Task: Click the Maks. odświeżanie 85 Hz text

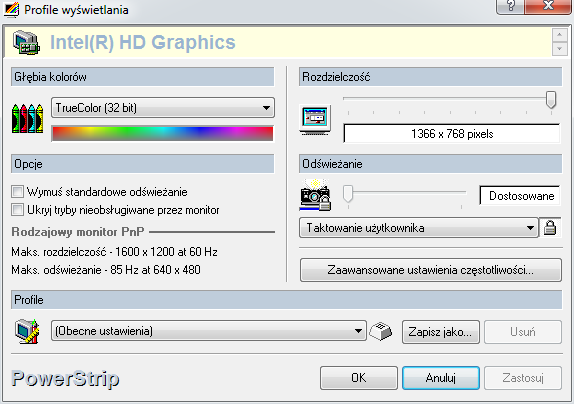Action: [106, 270]
